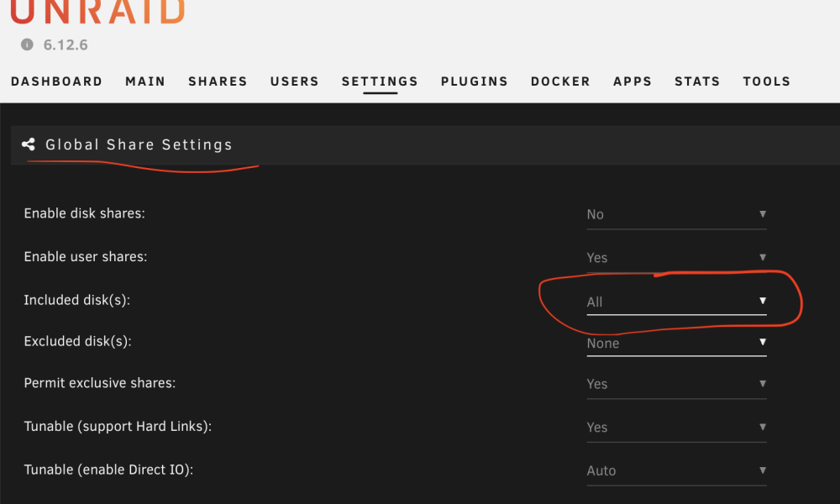Switch to the Main tab
The width and height of the screenshot is (840, 504).
tap(145, 81)
